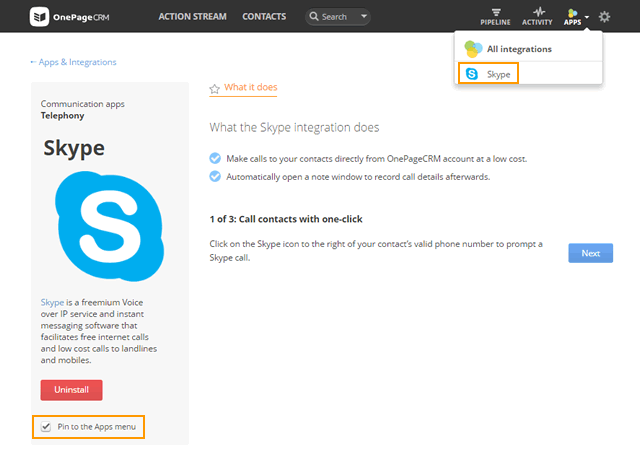Go back to Apps & Integrations
Viewport: 640px width, 452px height.
pos(73,62)
